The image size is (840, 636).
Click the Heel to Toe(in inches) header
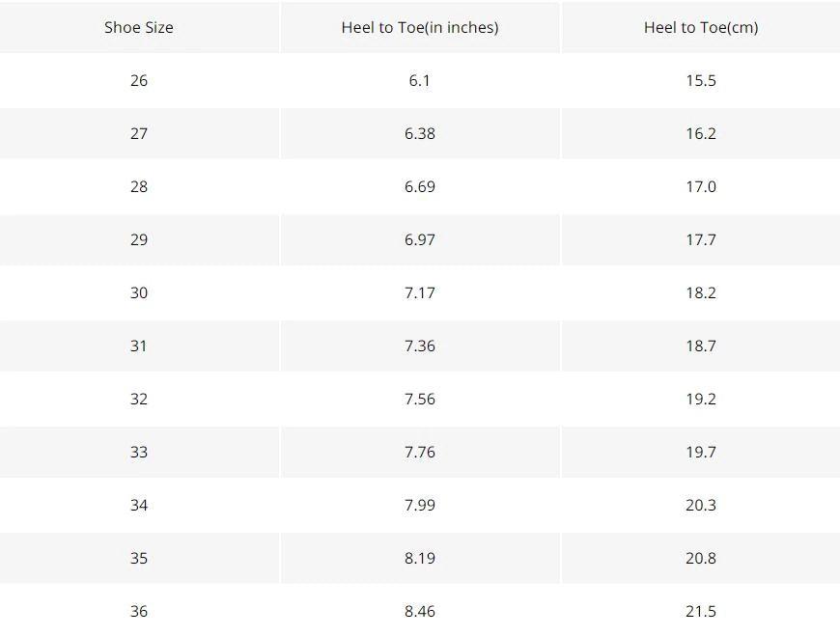[420, 27]
